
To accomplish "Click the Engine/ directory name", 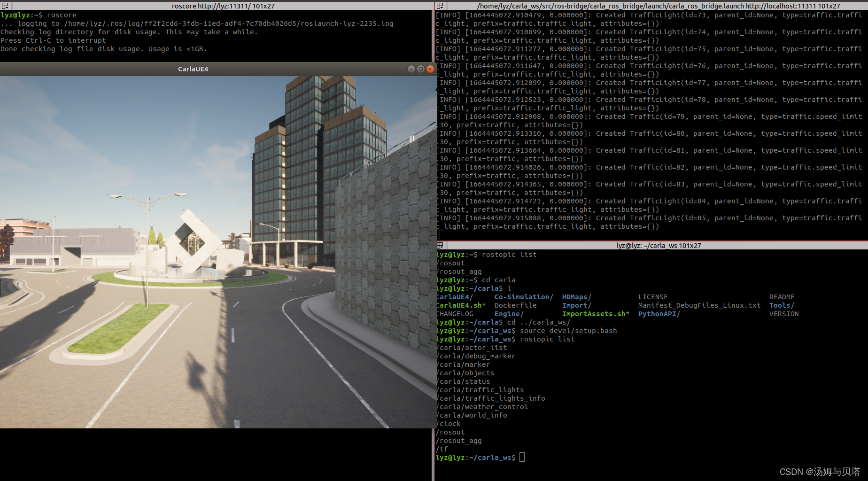I will pyautogui.click(x=509, y=314).
